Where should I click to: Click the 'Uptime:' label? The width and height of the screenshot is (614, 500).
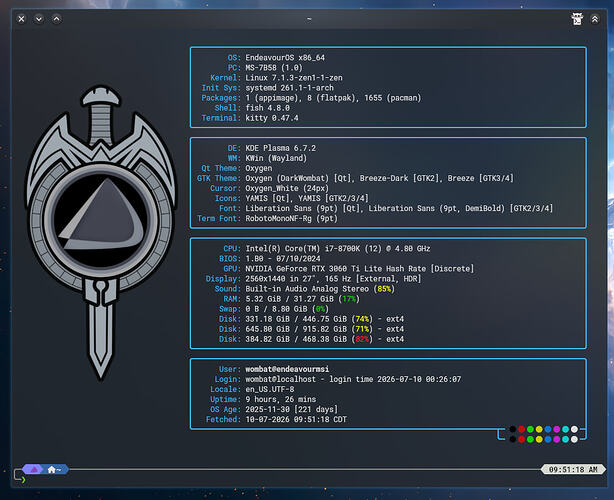point(226,399)
